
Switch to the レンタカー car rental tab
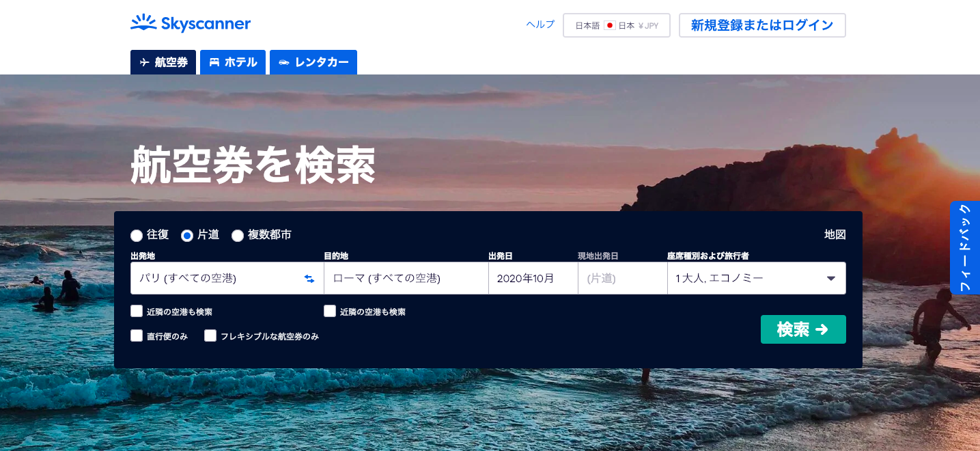(x=313, y=62)
